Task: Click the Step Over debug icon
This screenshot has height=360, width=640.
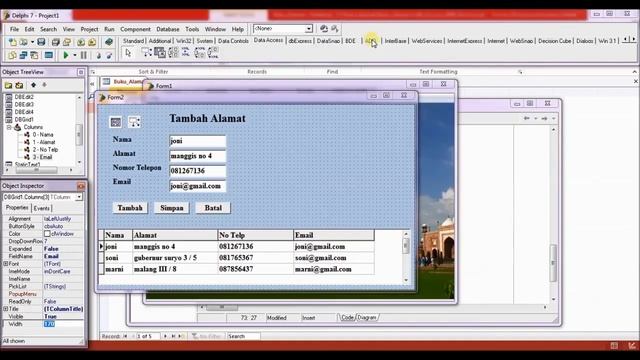Action: tap(109, 55)
